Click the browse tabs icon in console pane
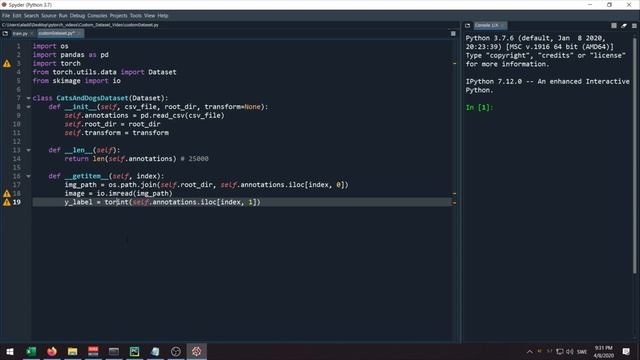This screenshot has width=640, height=360. tap(467, 25)
